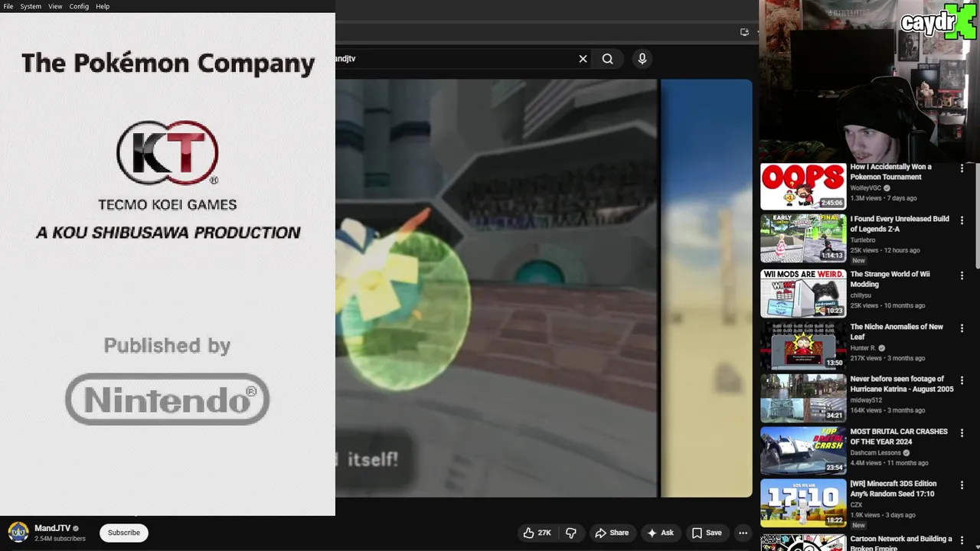The height and width of the screenshot is (551, 980).
Task: Click title 'The Strange World of Wii Modding'
Action: pyautogui.click(x=890, y=279)
